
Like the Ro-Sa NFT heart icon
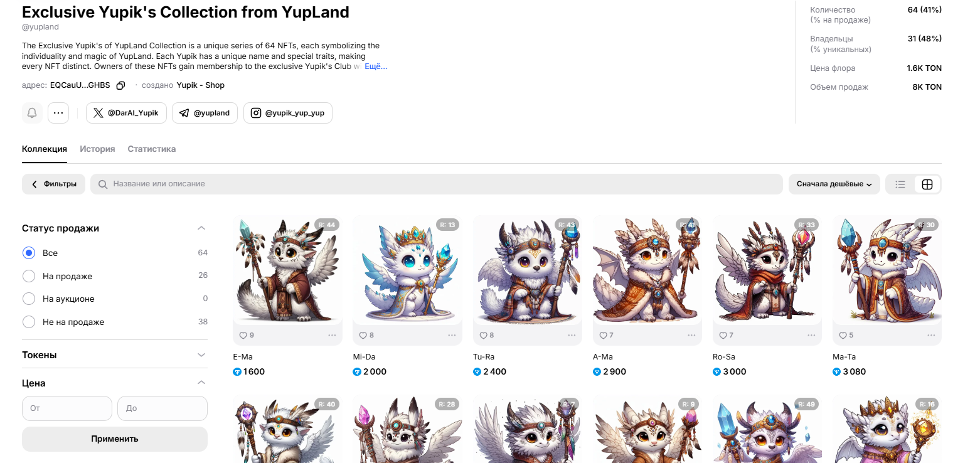coord(724,336)
